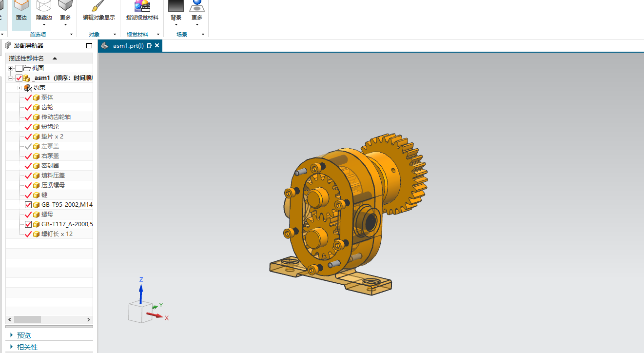Uncheck the GB-T117_A-2000 checkbox

28,224
